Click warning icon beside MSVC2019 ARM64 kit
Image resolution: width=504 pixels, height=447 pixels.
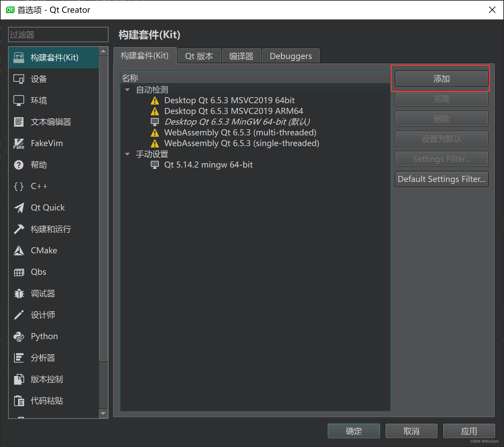click(155, 111)
